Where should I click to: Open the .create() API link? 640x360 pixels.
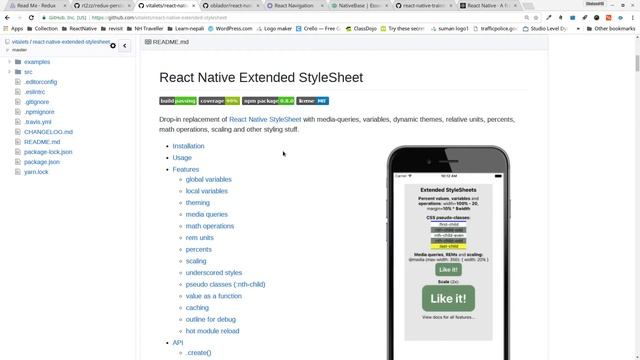(198, 353)
